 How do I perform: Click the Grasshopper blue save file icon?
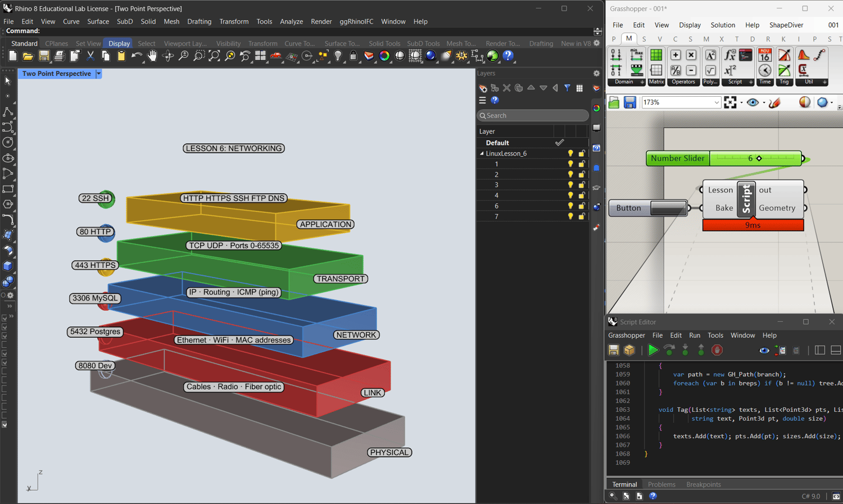tap(630, 102)
